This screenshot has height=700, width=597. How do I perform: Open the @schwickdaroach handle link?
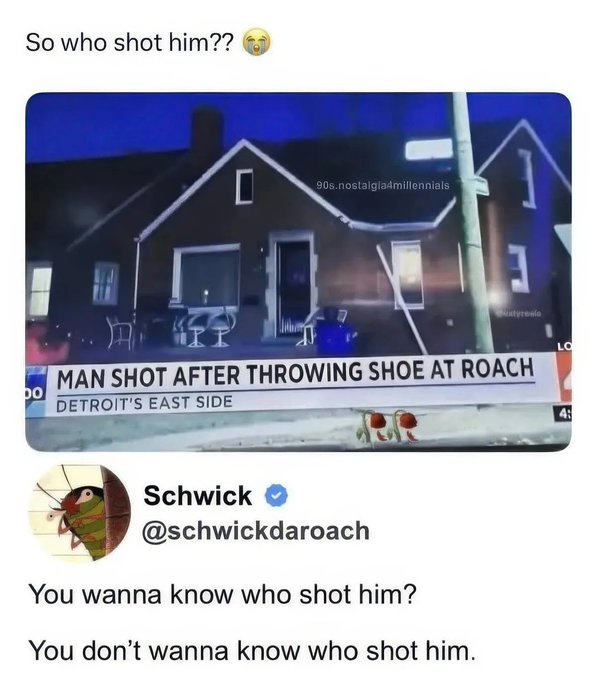pos(256,530)
